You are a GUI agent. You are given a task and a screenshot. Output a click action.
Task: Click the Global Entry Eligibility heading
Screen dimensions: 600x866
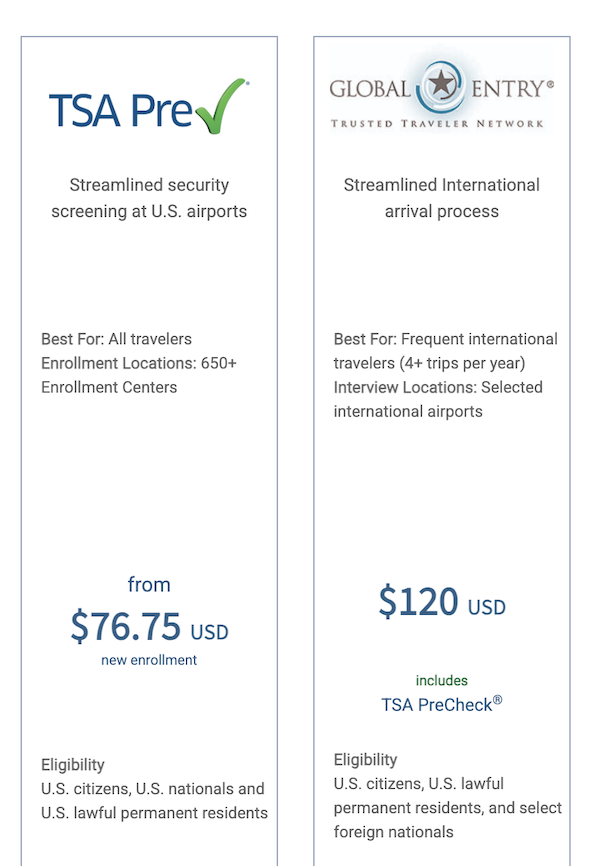click(365, 759)
